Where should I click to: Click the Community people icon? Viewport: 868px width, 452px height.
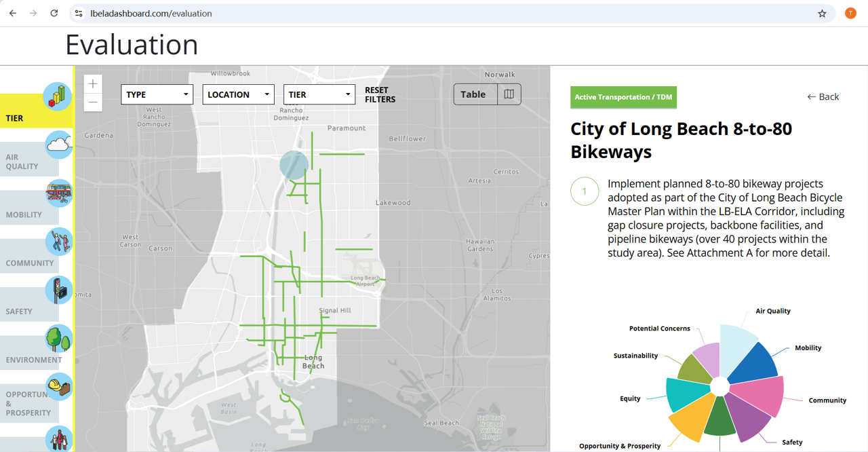[x=59, y=242]
